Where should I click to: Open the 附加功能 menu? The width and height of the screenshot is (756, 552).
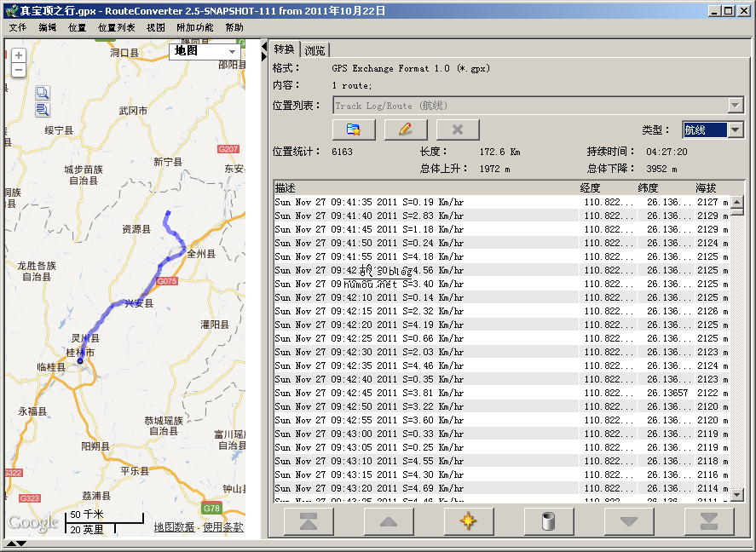tap(194, 27)
